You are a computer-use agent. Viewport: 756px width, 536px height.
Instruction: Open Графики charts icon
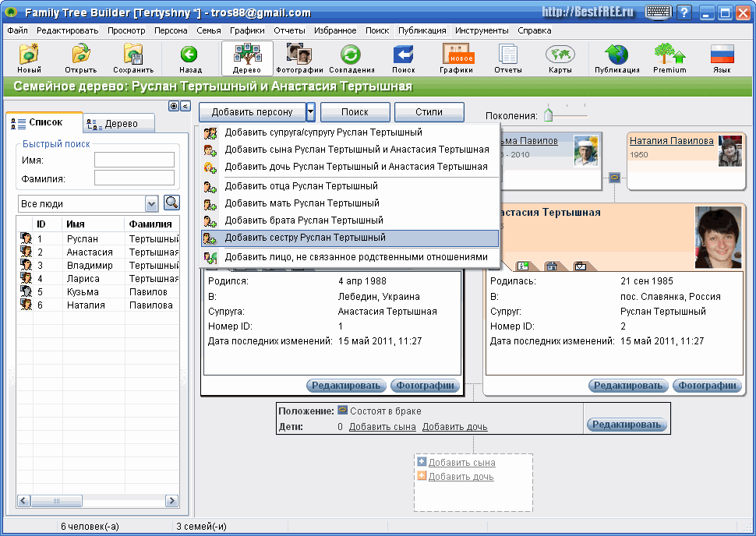pyautogui.click(x=456, y=58)
